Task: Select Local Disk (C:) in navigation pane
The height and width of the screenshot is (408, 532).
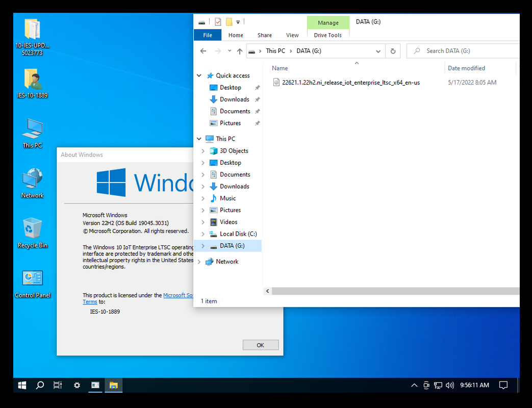Action: tap(238, 234)
